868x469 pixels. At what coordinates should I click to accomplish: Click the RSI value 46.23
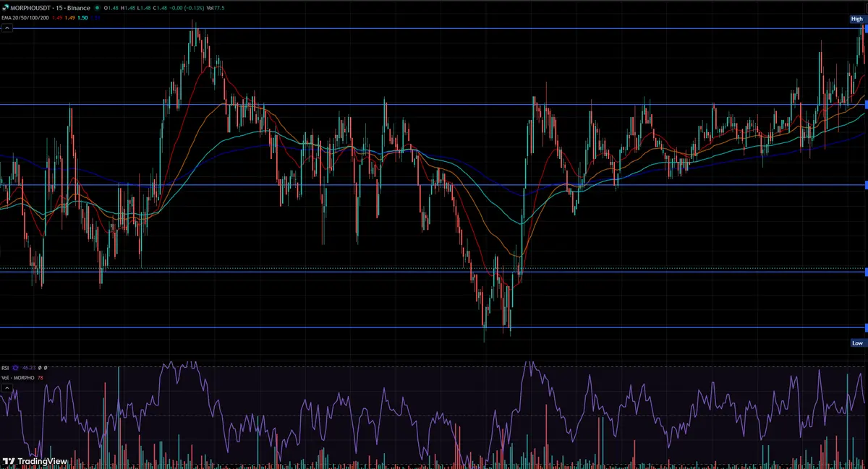tap(29, 368)
